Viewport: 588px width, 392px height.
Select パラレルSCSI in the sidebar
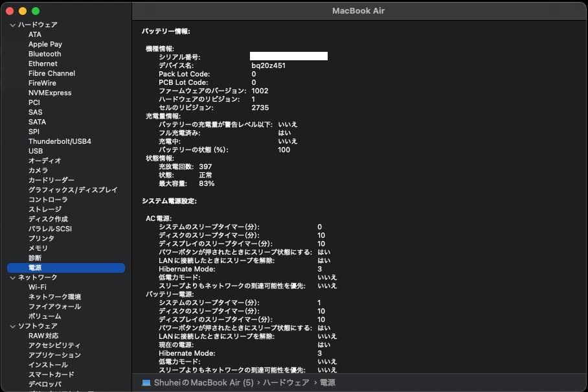click(50, 229)
